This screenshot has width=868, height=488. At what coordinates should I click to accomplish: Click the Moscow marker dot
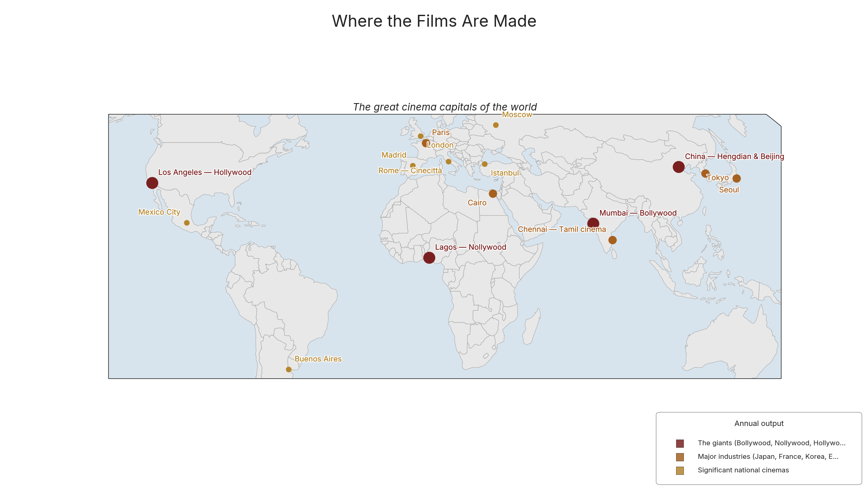point(496,125)
